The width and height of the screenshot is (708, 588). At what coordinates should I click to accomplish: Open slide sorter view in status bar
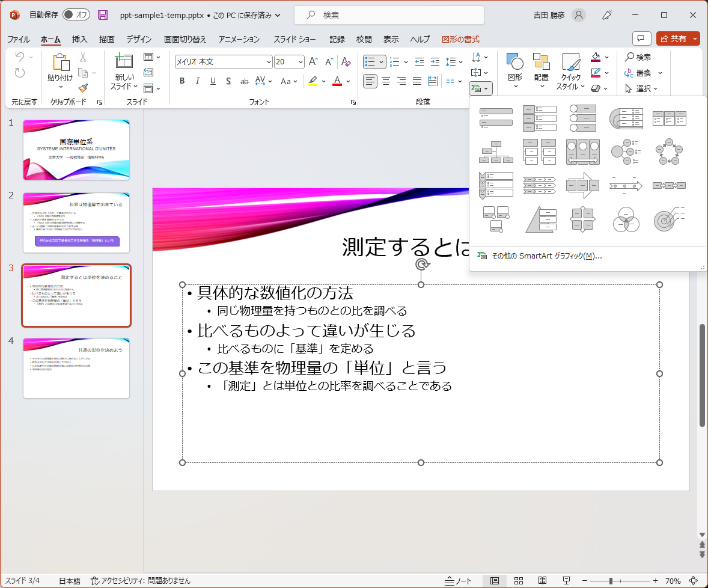click(518, 581)
